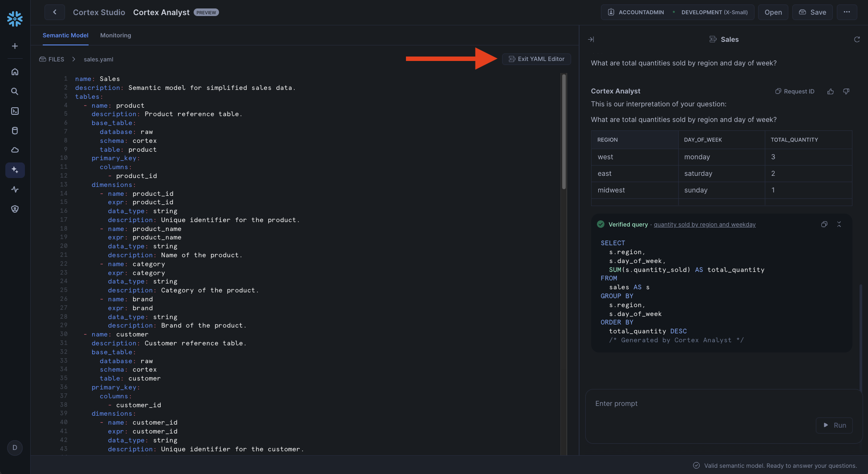Open the more options ellipsis menu
The image size is (868, 474).
[x=847, y=12]
